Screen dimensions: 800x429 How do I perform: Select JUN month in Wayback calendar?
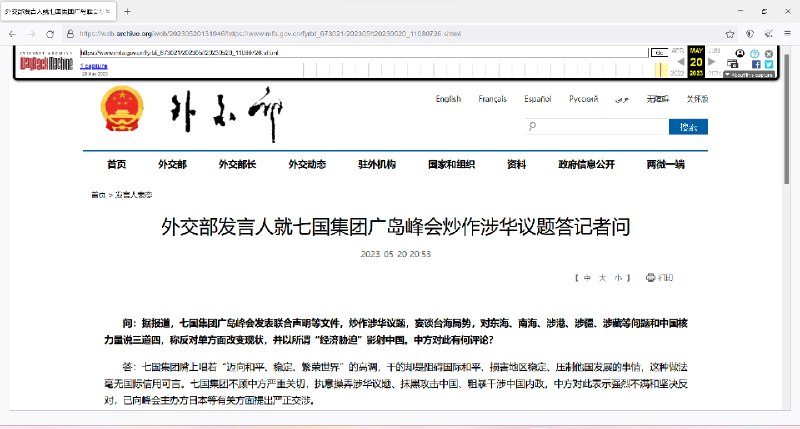(714, 51)
